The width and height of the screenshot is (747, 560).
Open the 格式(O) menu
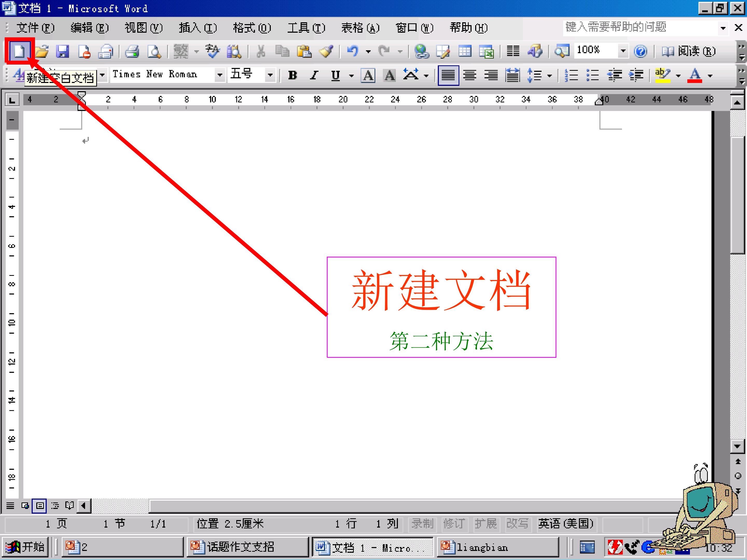tap(252, 28)
